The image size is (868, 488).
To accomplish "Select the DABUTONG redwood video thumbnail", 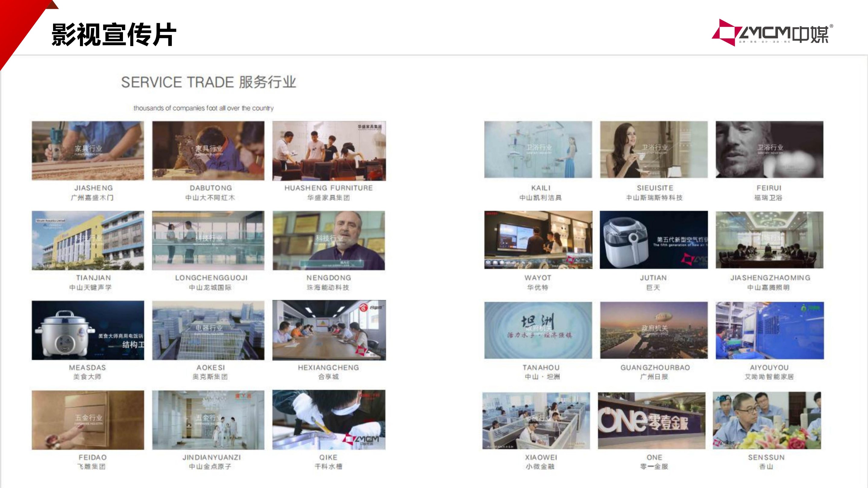I will tap(208, 151).
